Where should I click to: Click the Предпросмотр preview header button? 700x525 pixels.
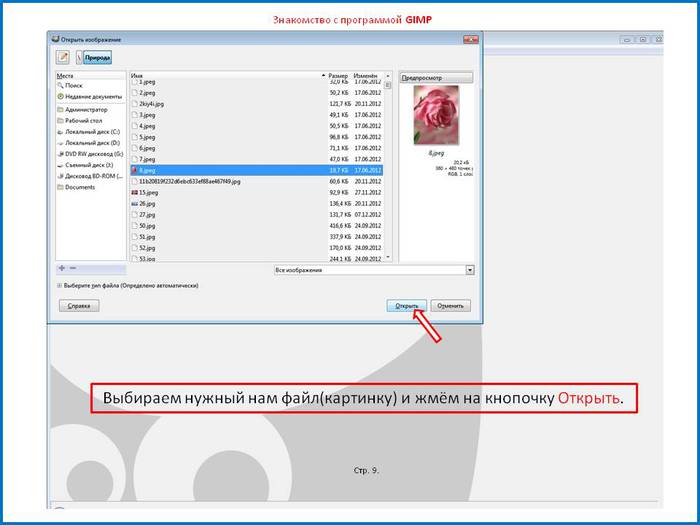coord(436,78)
